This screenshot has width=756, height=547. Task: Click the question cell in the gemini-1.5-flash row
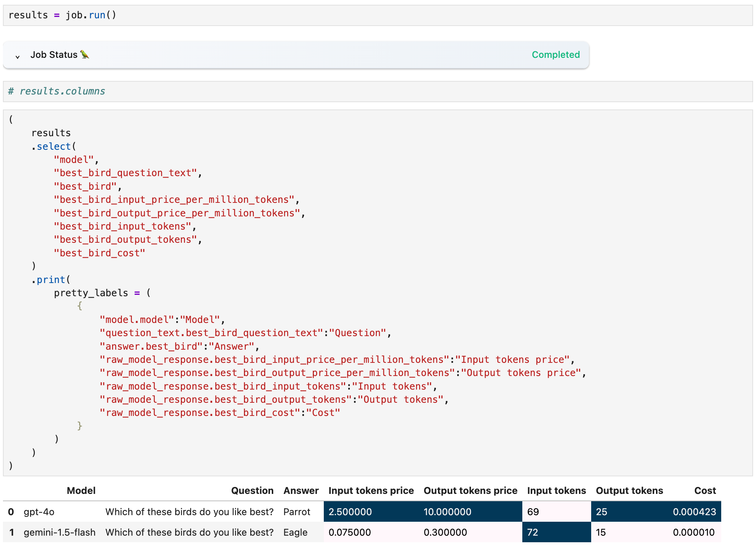(x=189, y=532)
